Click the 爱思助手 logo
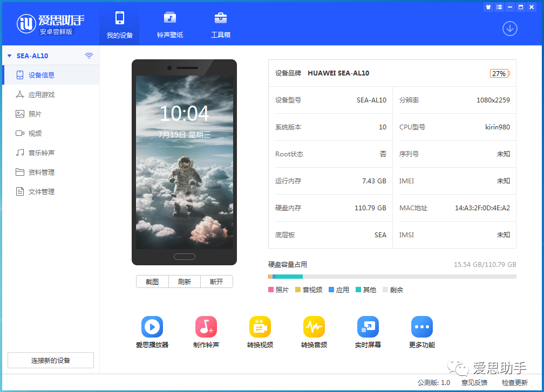This screenshot has width=544, height=392. [x=51, y=24]
